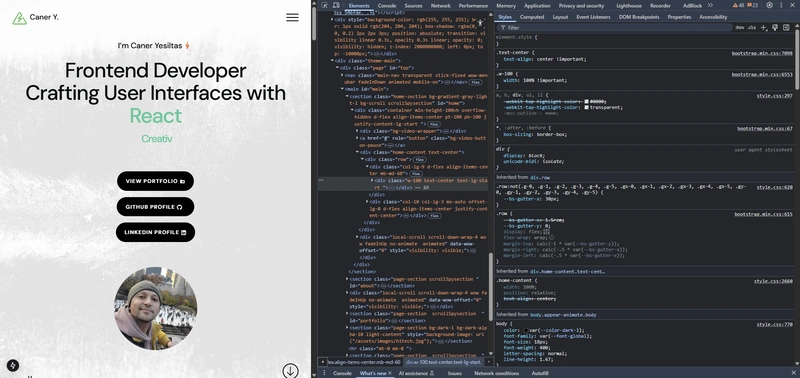Image resolution: width=800 pixels, height=378 pixels.
Task: Open the DOM Breakpoints pane
Action: (639, 17)
